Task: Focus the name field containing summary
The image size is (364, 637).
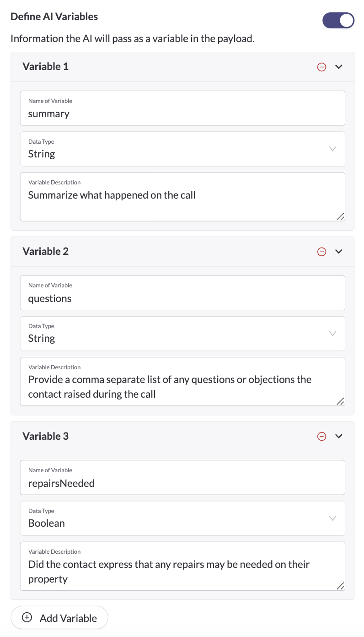Action: [x=182, y=108]
